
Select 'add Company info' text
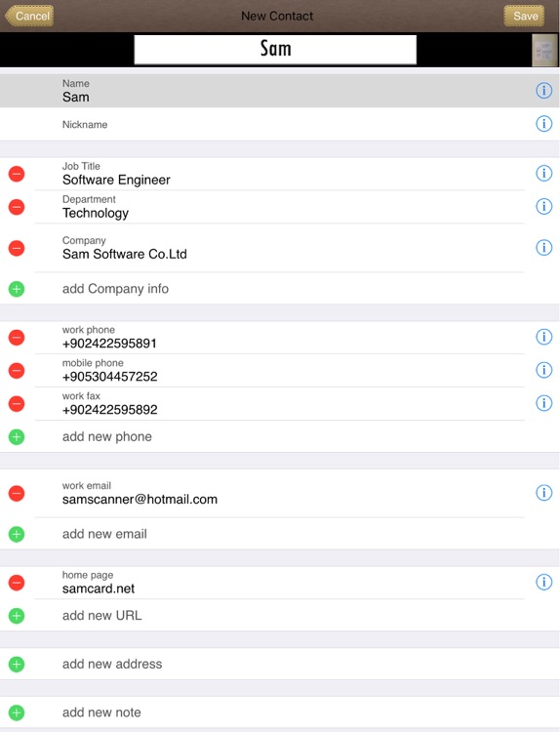(x=115, y=289)
